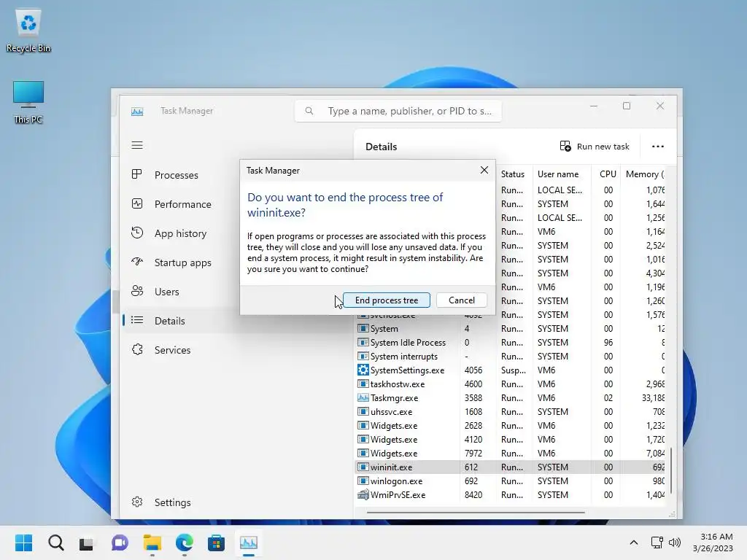Click the vertical scrollbar in Details list
This screenshot has width=747, height=560.
pos(671,470)
